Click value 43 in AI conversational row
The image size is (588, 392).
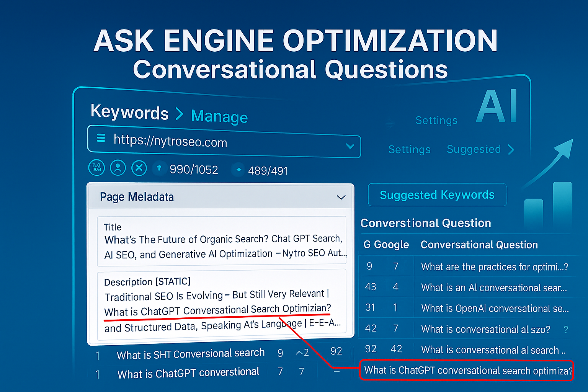371,287
